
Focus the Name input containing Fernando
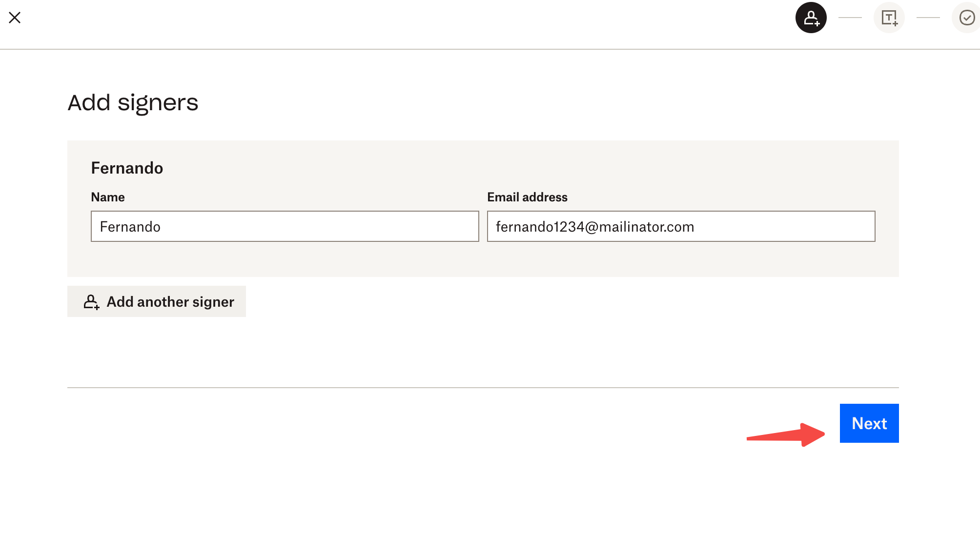pos(285,226)
